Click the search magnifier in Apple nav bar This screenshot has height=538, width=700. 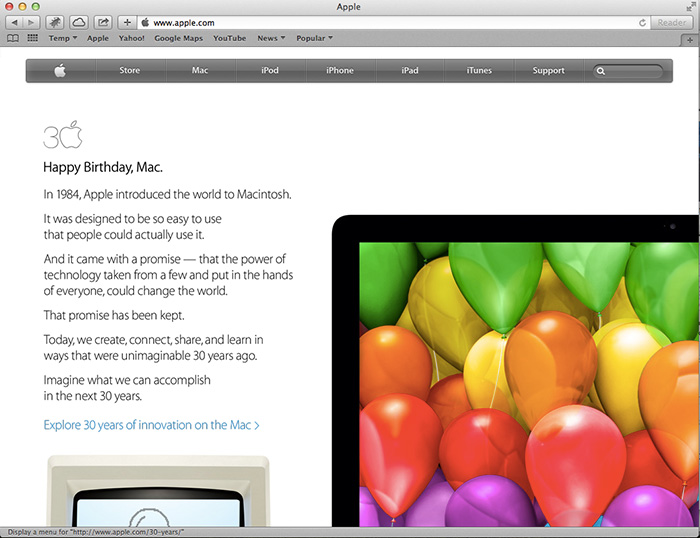601,71
